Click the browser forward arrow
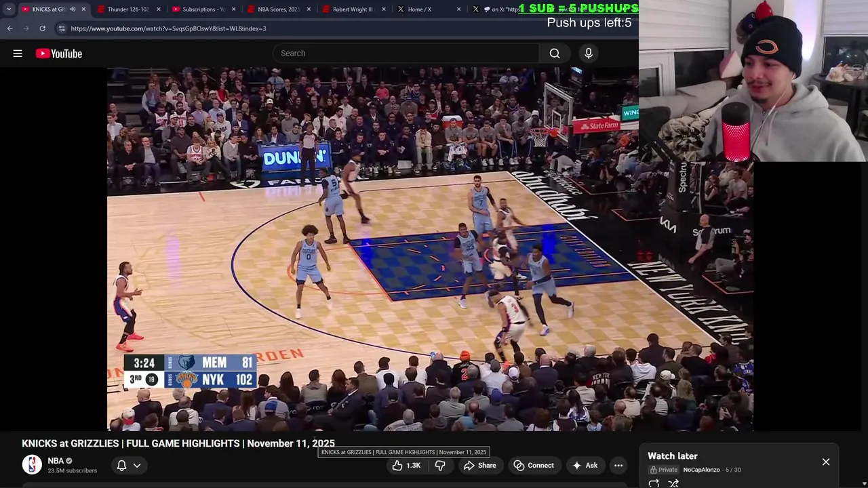The height and width of the screenshot is (488, 868). click(x=26, y=28)
